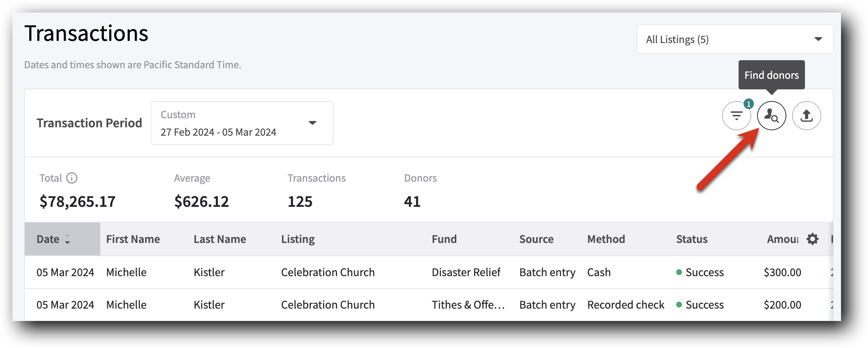The image size is (868, 348).
Task: Click the green Success status dot for Disaster Relief
Action: [679, 272]
